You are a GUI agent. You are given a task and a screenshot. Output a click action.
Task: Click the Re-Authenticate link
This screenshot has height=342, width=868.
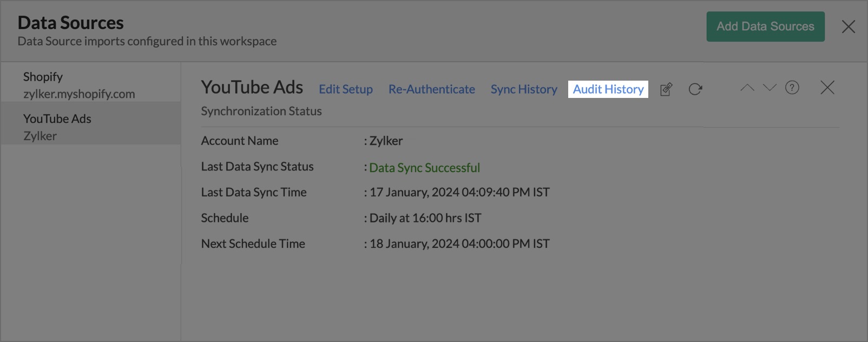click(432, 89)
